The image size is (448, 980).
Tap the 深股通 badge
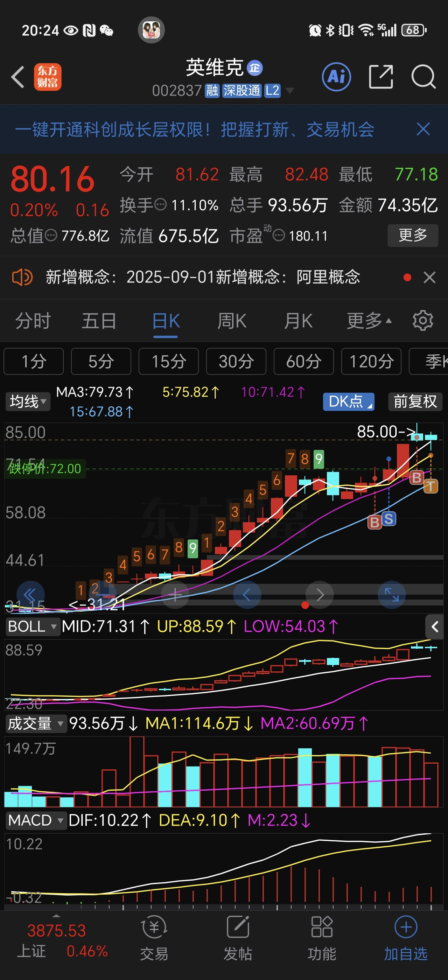241,91
